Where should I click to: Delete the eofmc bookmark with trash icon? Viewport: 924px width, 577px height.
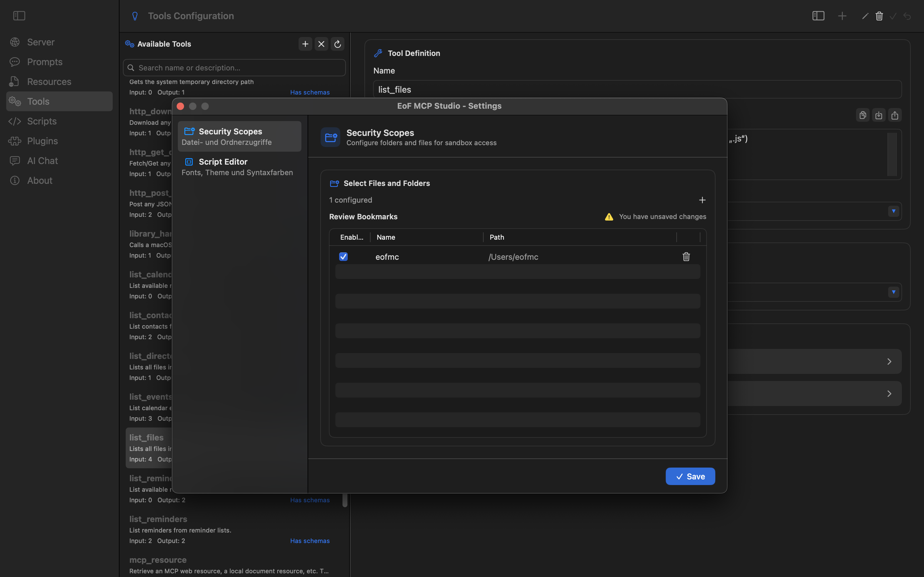[686, 256]
